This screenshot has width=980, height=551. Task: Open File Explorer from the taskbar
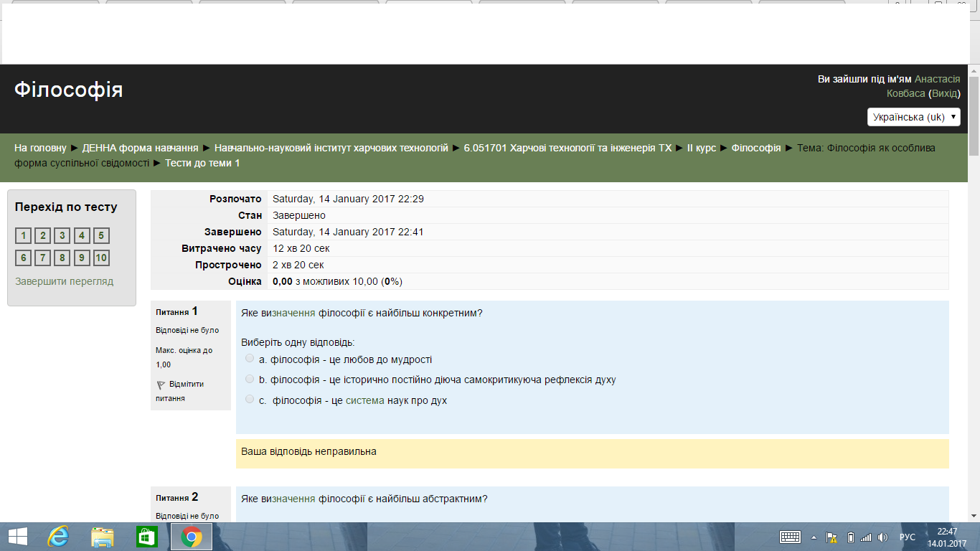click(x=103, y=537)
